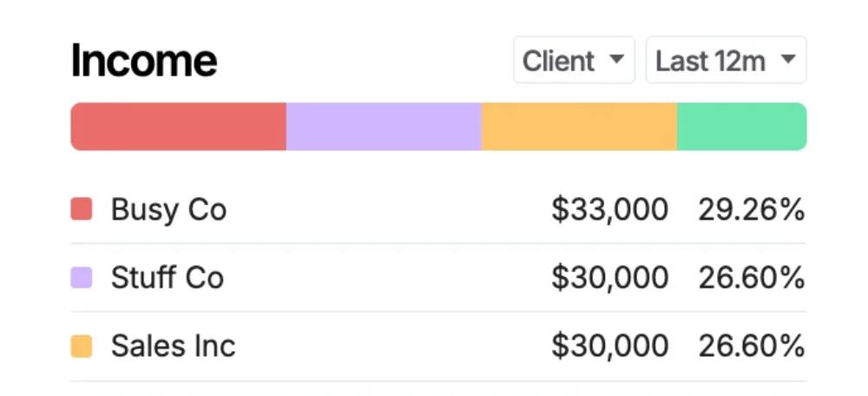
Task: Open the Busy Co client row
Action: click(438, 209)
